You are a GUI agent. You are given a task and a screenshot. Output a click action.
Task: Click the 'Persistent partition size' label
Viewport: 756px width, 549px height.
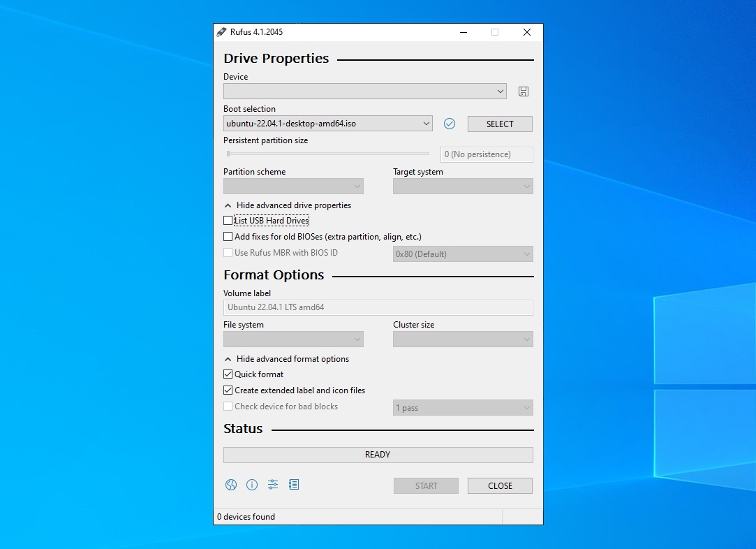(x=266, y=140)
